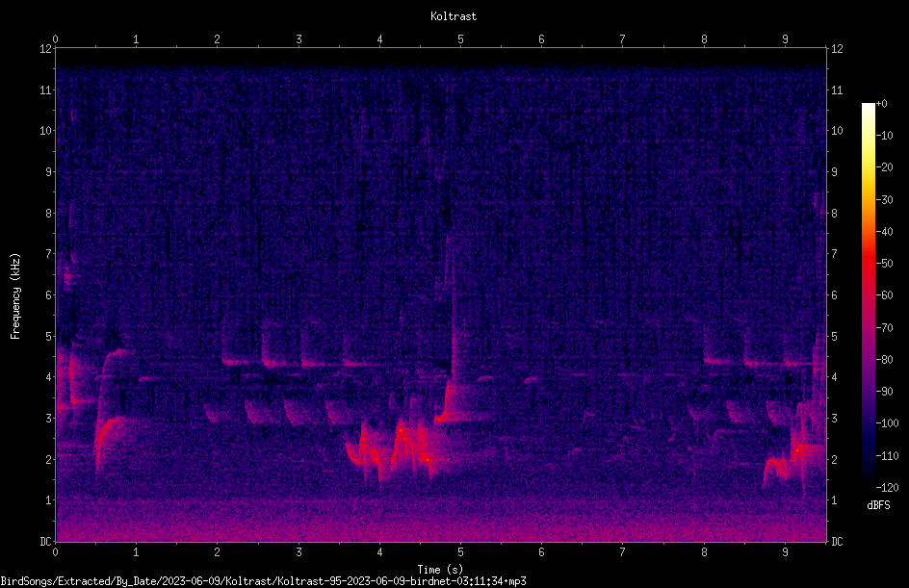Viewport: 909px width, 588px height.
Task: Click "7" on the top time axis
Action: 622,39
